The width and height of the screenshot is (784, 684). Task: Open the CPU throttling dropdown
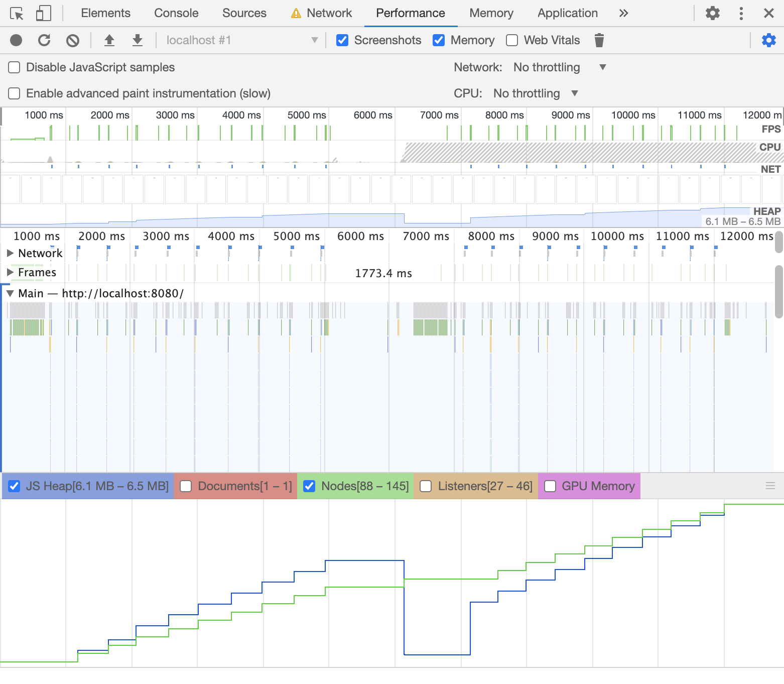(536, 93)
